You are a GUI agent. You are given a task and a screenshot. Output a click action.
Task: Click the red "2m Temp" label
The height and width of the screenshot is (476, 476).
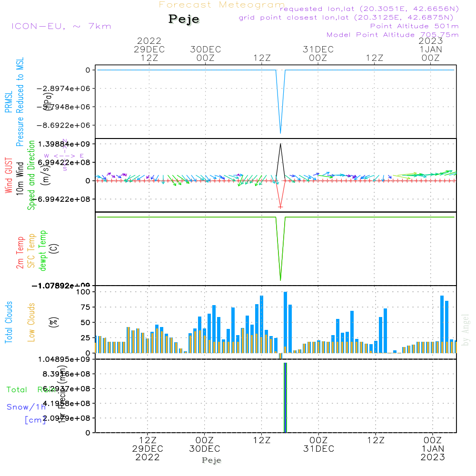pos(20,253)
